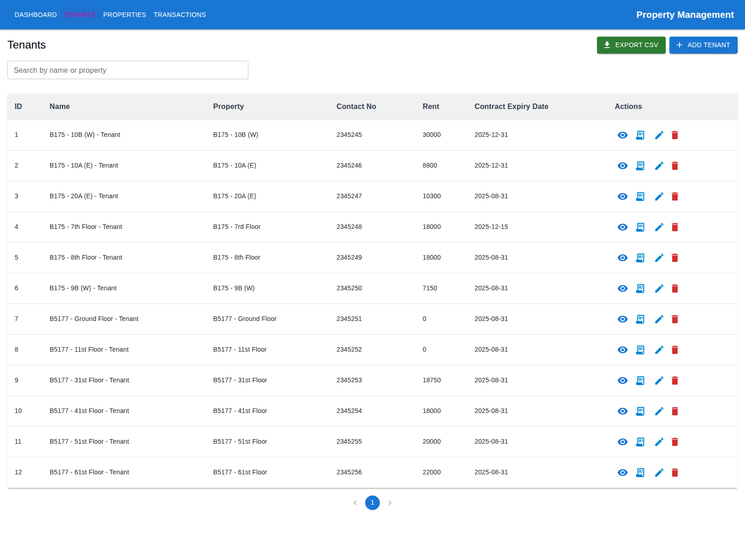Delete the B175 - 9B (W) tenant
745x560 pixels.
(x=675, y=288)
